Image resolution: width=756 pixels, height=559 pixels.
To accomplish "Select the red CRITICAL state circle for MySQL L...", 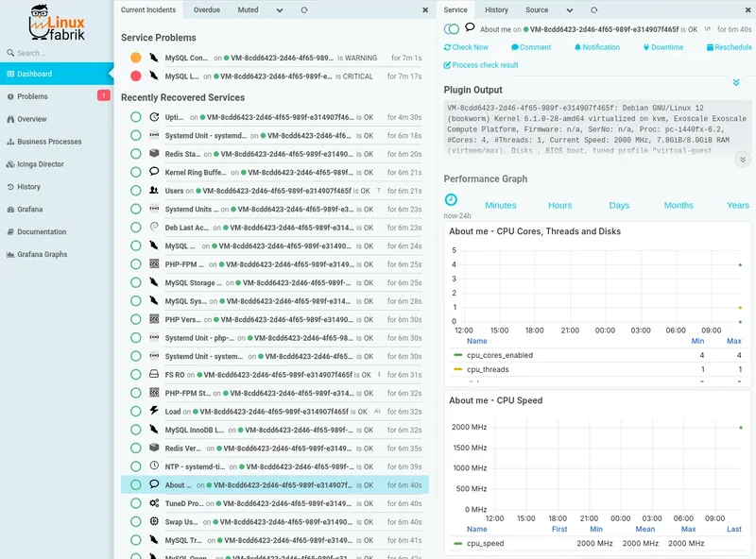I will [x=136, y=76].
